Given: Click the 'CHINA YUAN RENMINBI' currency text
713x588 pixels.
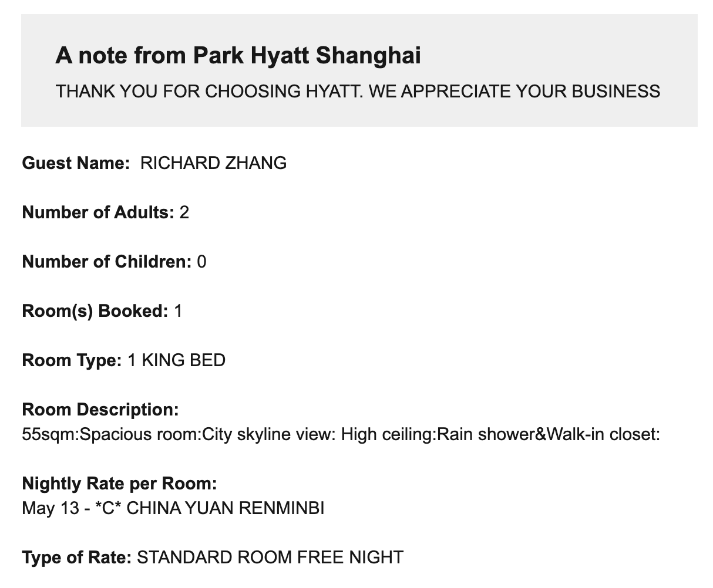Looking at the screenshot, I should (225, 508).
